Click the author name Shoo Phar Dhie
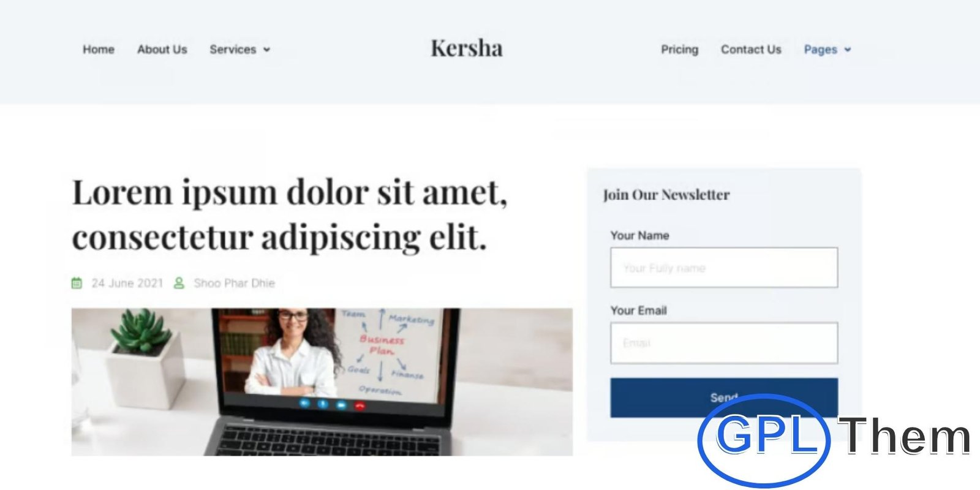The height and width of the screenshot is (490, 980). point(235,283)
